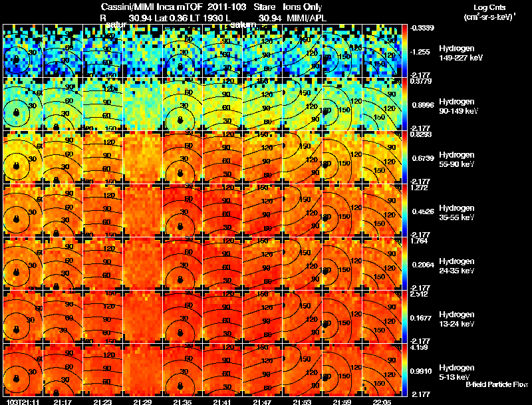The height and width of the screenshot is (405, 532).
Task: Click Saturn marker in 5-13 keV 21:35 image
Action: 180,385
